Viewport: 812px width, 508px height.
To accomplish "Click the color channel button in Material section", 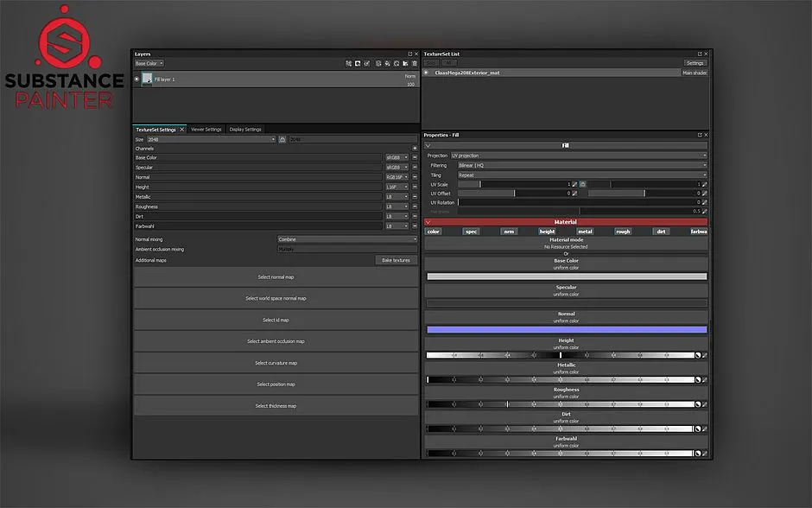I will pyautogui.click(x=433, y=231).
